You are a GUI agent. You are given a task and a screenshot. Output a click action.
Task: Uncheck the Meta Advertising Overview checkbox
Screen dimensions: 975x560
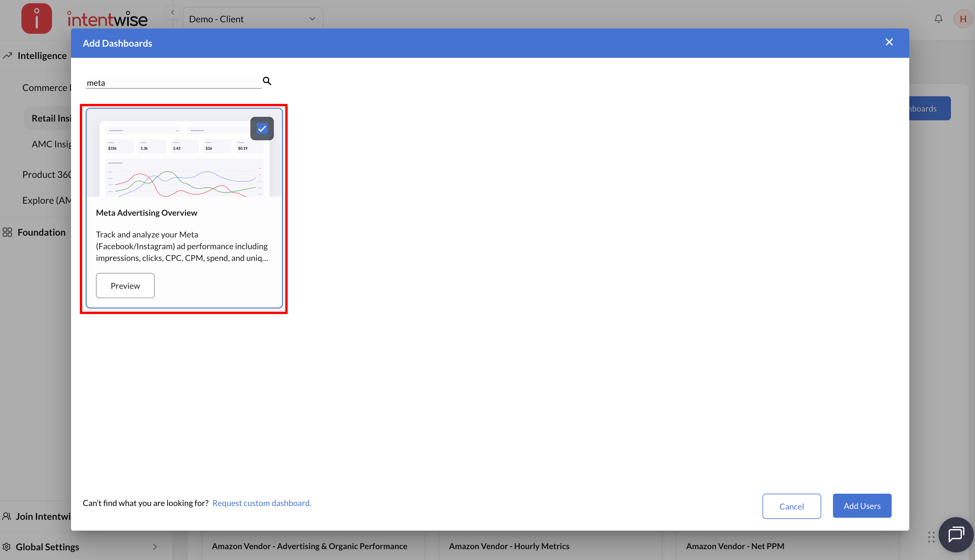coord(262,129)
